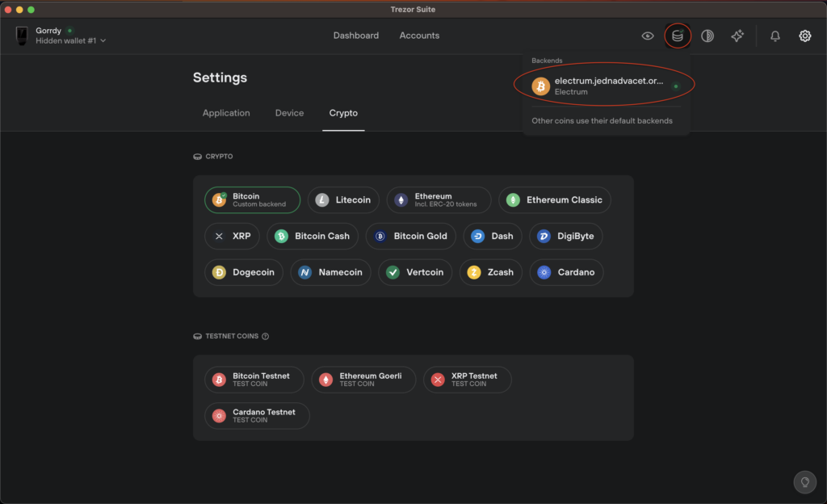The width and height of the screenshot is (827, 504).
Task: Open the backends database icon
Action: click(678, 36)
